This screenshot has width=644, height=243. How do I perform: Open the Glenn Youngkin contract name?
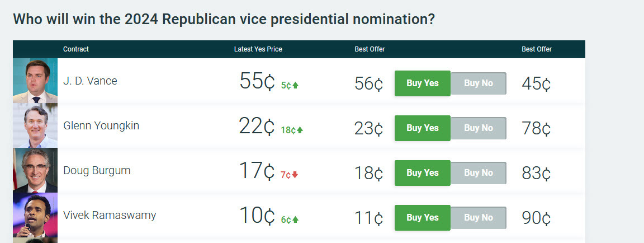pos(101,125)
